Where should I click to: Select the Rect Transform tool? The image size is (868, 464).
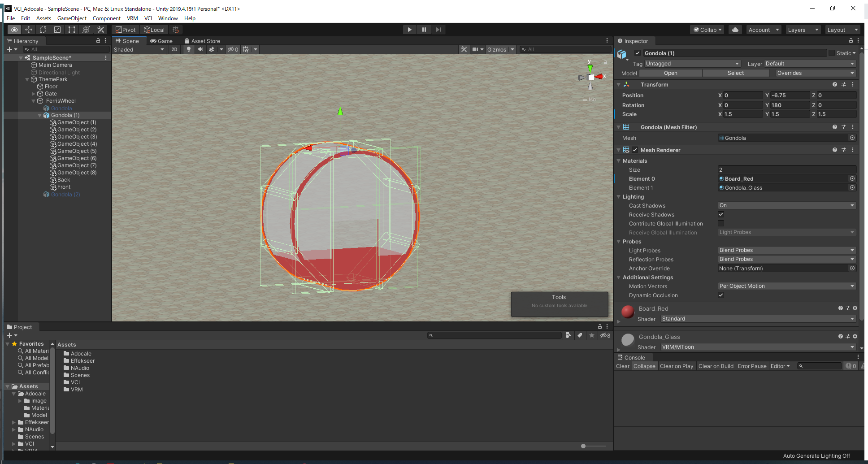coord(72,30)
